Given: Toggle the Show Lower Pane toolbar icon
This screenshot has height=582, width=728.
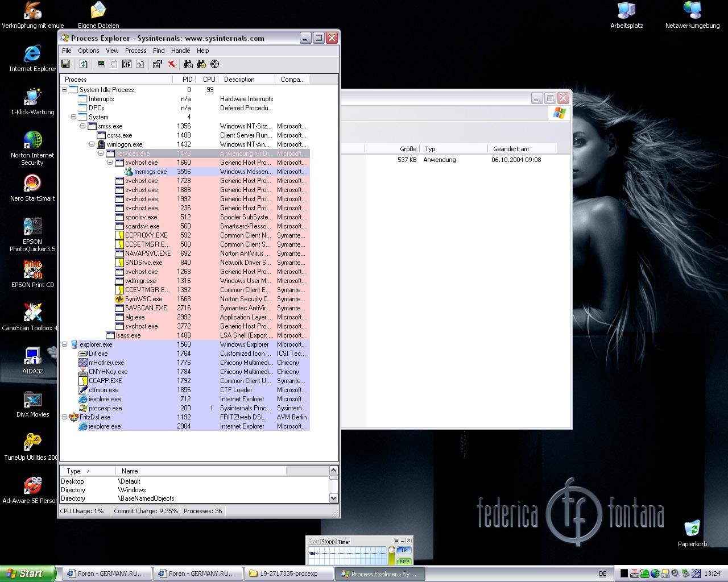Looking at the screenshot, I should [127, 64].
